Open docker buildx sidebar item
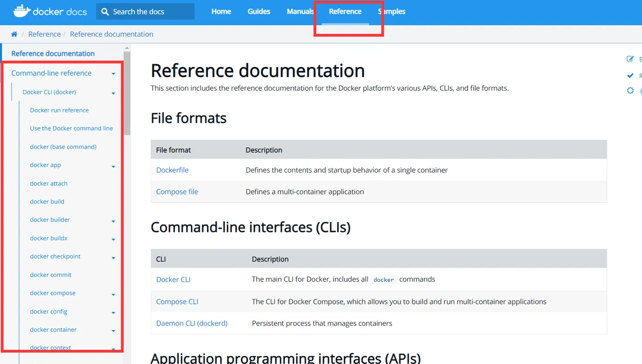642x364 pixels. coord(49,238)
